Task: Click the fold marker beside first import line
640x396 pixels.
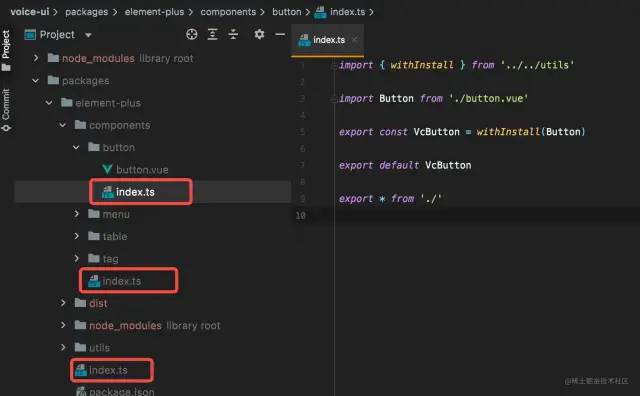Action: tap(334, 65)
